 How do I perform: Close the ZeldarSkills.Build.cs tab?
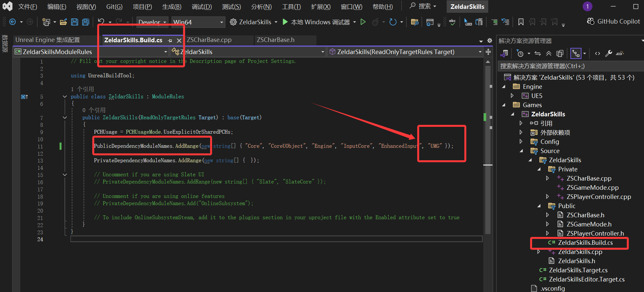(x=179, y=41)
